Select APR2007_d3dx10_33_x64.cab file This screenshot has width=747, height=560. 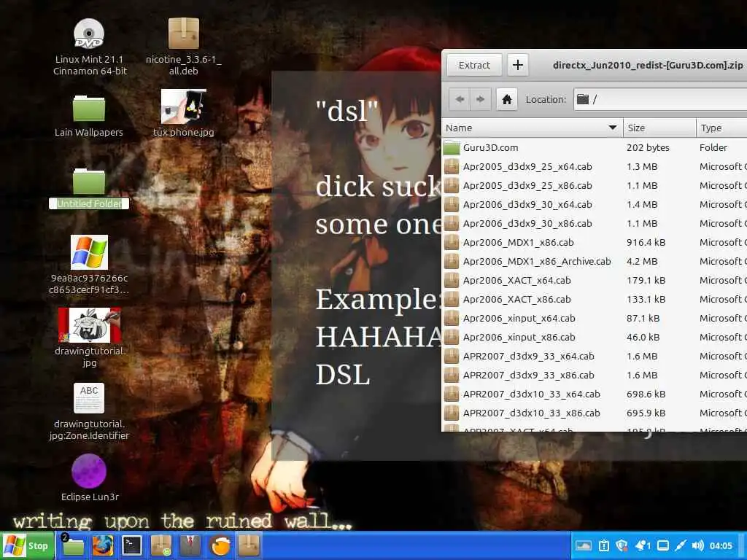[x=595, y=394]
